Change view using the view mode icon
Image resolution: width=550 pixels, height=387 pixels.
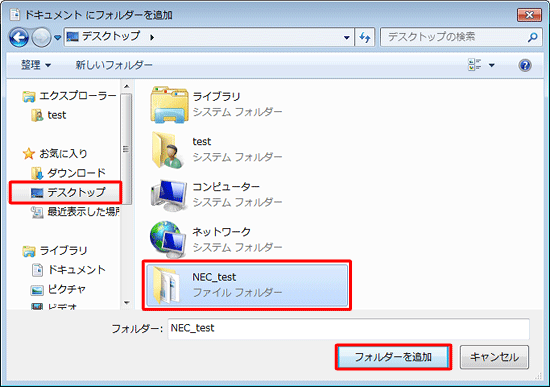pos(474,65)
